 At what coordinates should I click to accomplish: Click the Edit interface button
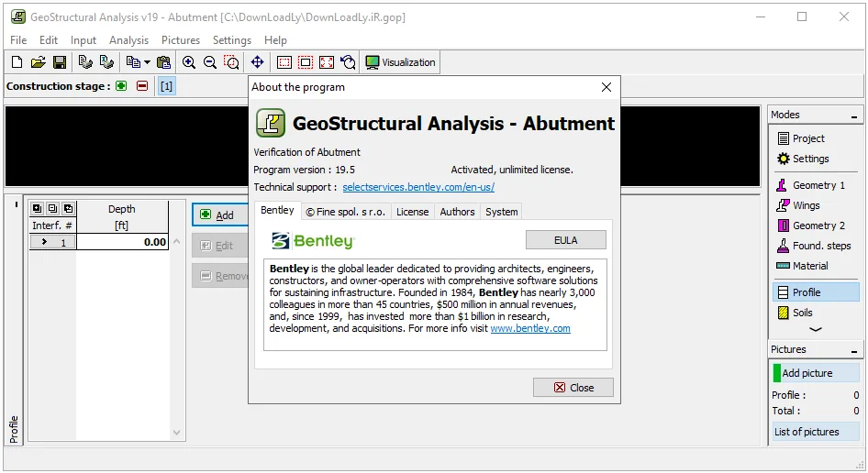pyautogui.click(x=220, y=246)
